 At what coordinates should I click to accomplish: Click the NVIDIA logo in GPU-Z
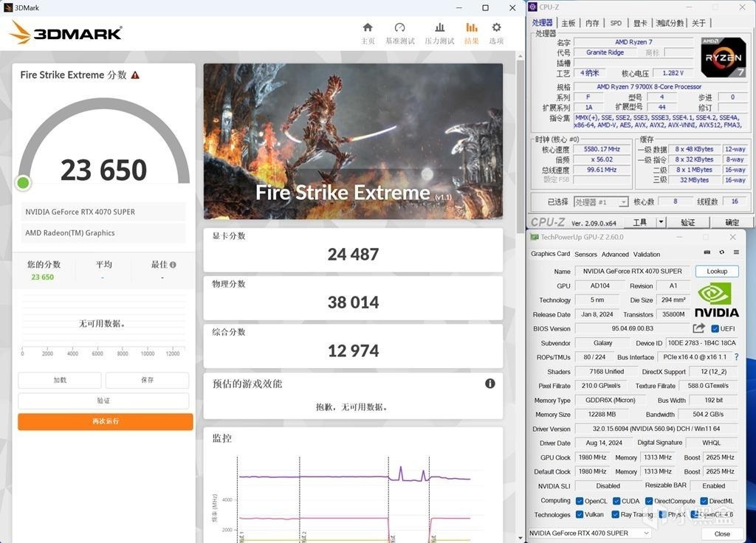[716, 300]
